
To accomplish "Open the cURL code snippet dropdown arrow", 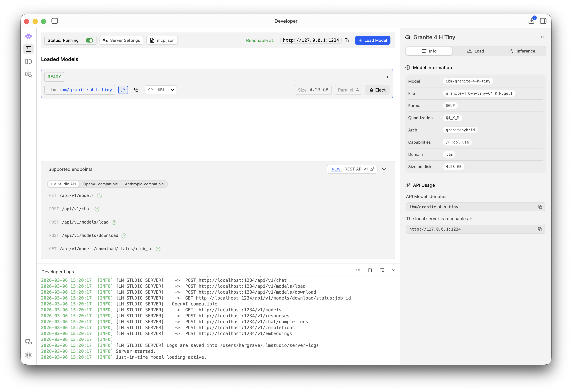I will pyautogui.click(x=172, y=90).
